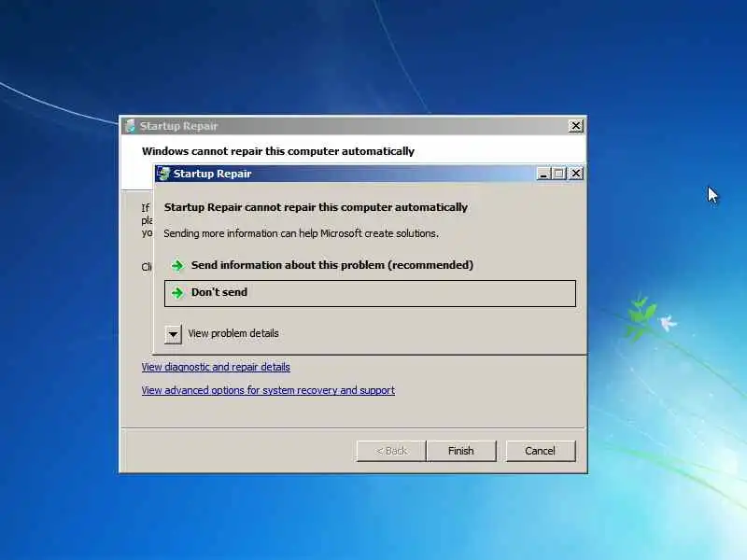Click the inner Startup Repair title icon
747x560 pixels.
163,174
